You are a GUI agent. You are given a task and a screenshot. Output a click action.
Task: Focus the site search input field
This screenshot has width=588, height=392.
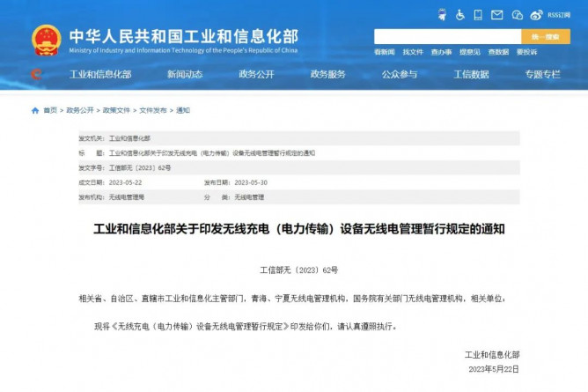[447, 37]
